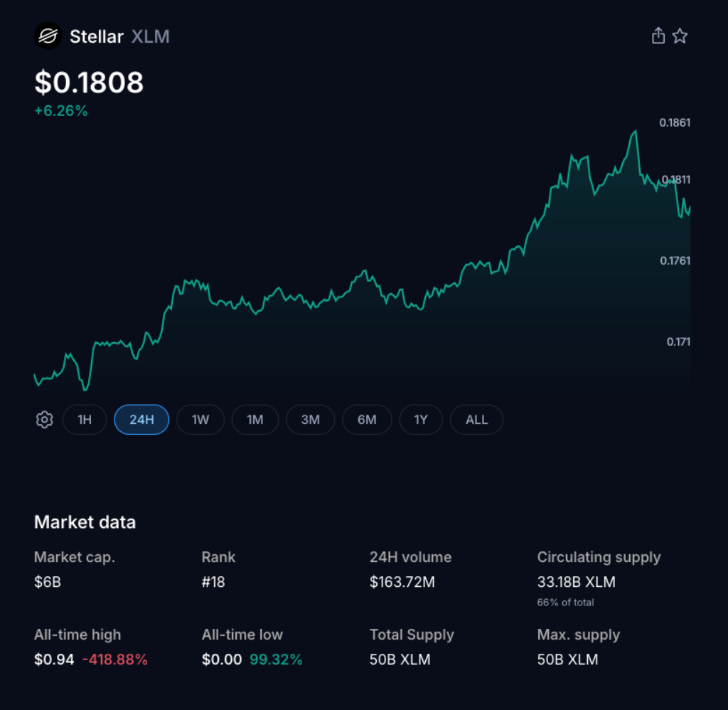Enable the ALL timeframe view

point(476,420)
